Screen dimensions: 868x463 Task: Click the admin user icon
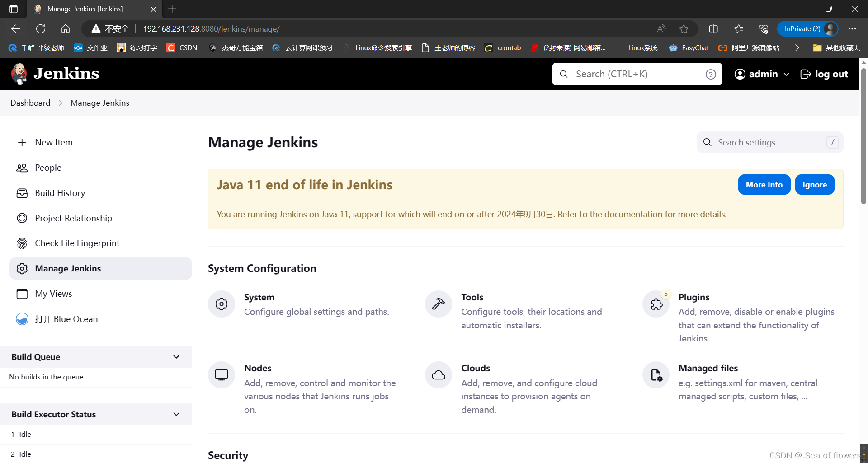(x=740, y=74)
